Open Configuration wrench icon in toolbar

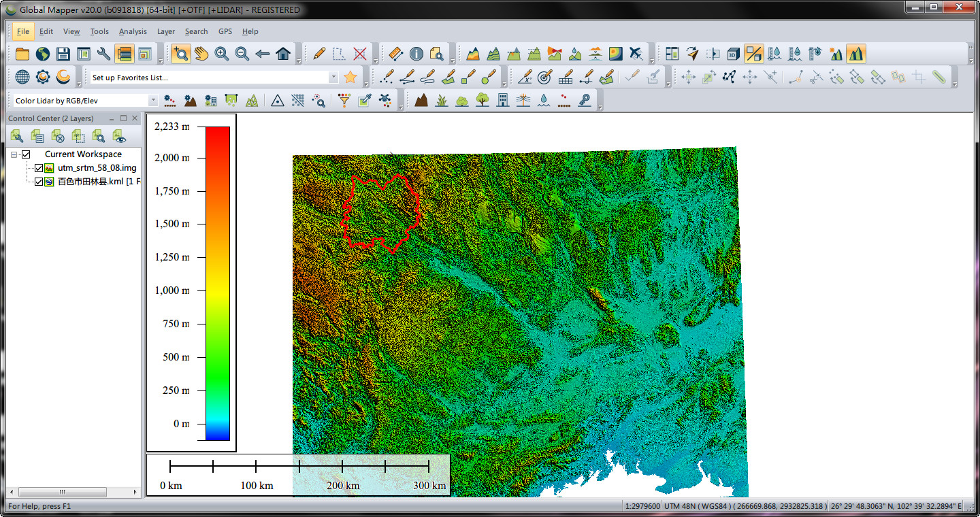[103, 54]
